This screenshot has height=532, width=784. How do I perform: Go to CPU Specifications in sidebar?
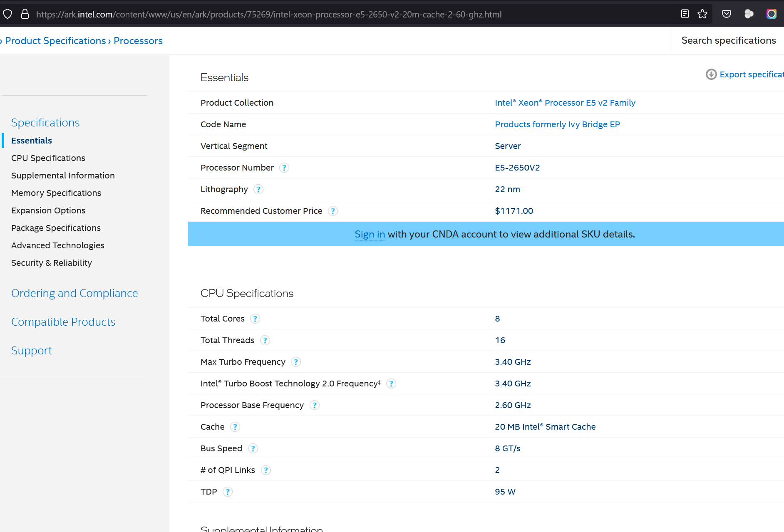point(48,158)
